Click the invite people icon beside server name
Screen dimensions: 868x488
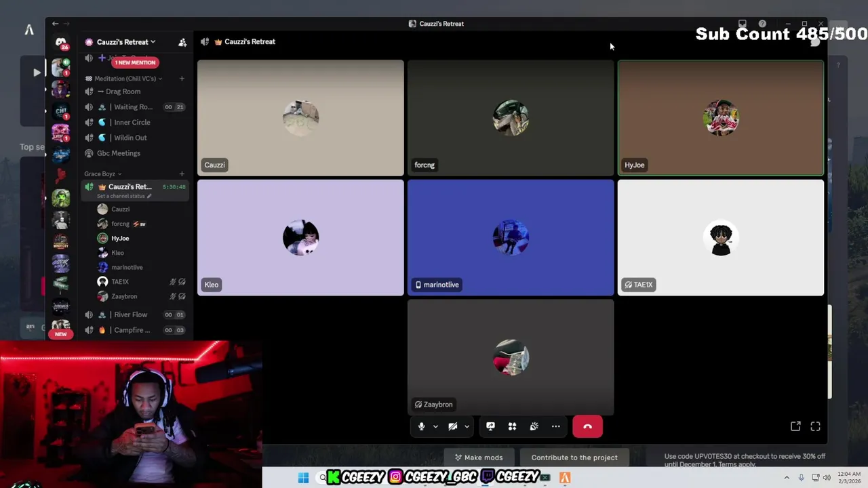[x=182, y=42]
